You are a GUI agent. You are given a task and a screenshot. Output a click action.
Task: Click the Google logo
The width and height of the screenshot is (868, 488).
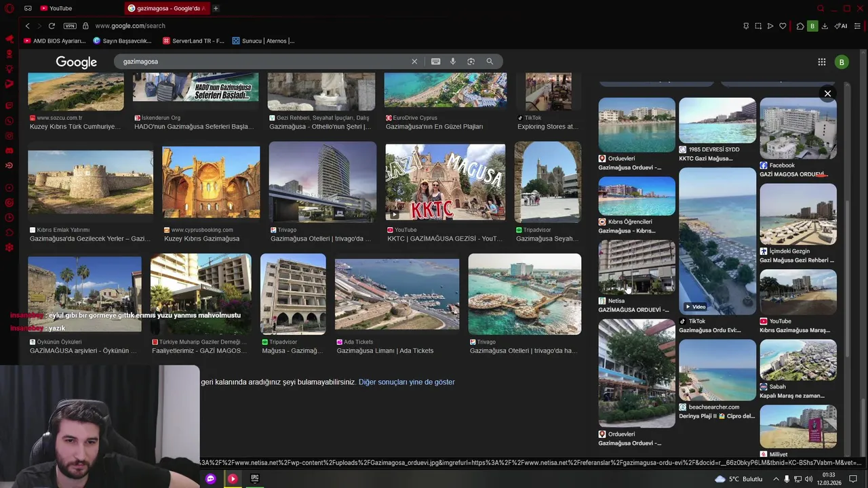pyautogui.click(x=76, y=62)
